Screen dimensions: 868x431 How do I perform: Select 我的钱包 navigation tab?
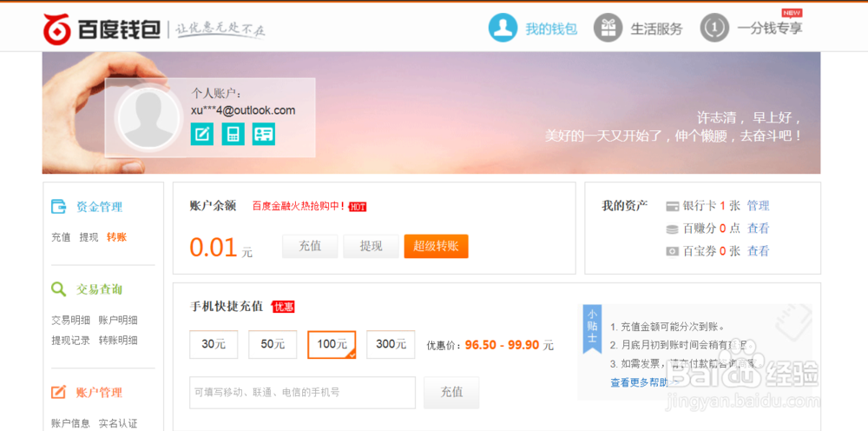click(x=551, y=29)
